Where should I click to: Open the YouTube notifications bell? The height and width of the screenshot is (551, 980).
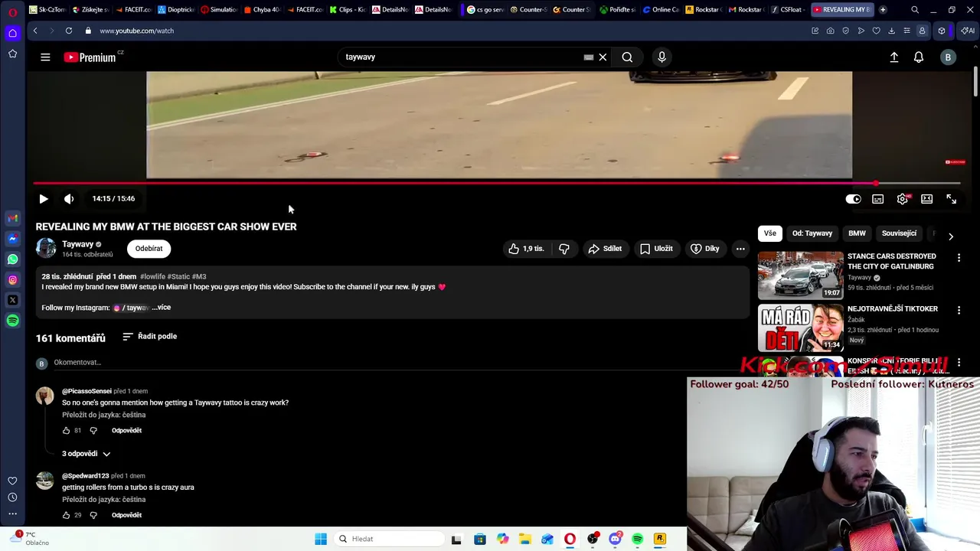(x=919, y=57)
